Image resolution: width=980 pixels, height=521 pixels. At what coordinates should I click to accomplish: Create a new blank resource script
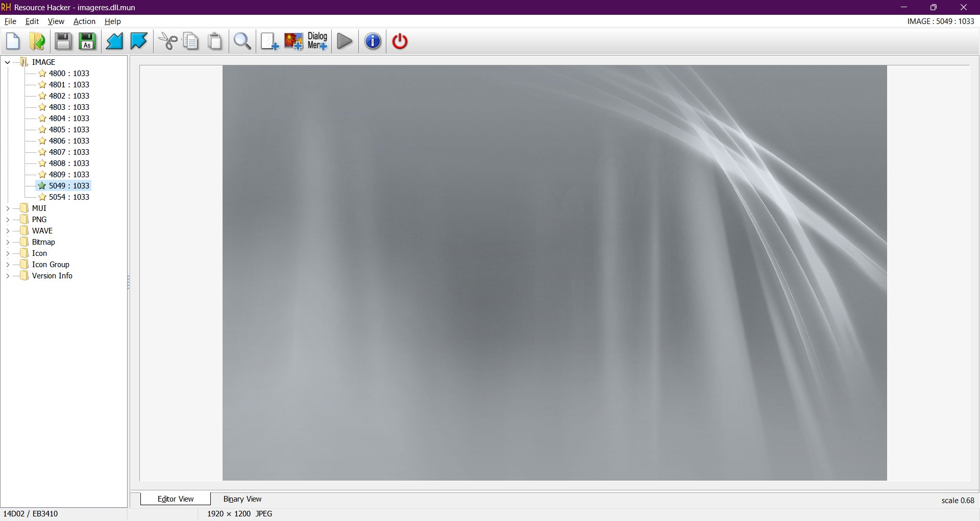point(12,41)
